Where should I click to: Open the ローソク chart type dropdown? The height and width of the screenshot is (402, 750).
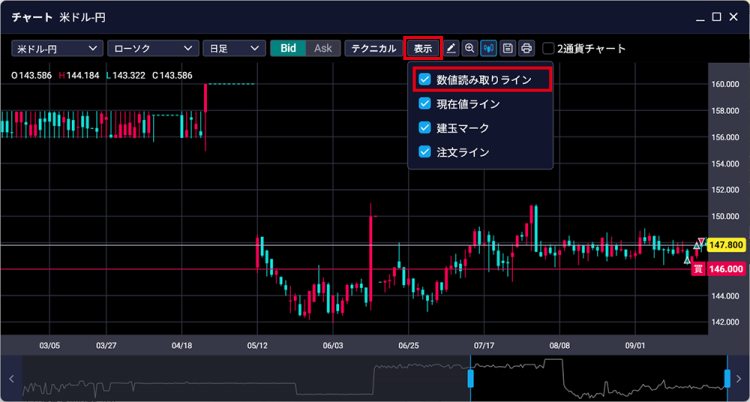[x=151, y=48]
